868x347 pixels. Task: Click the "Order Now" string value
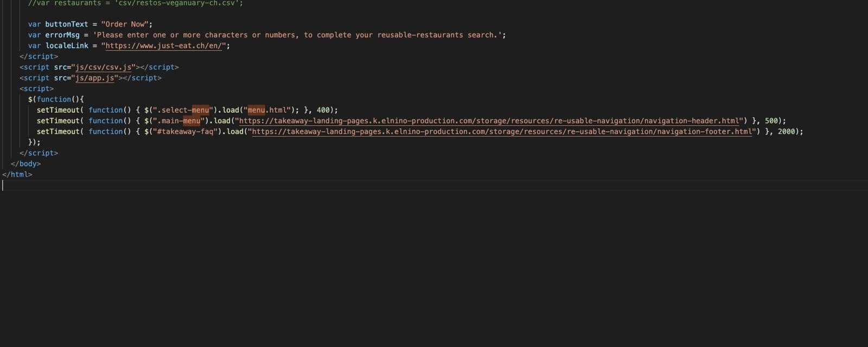pyautogui.click(x=125, y=24)
